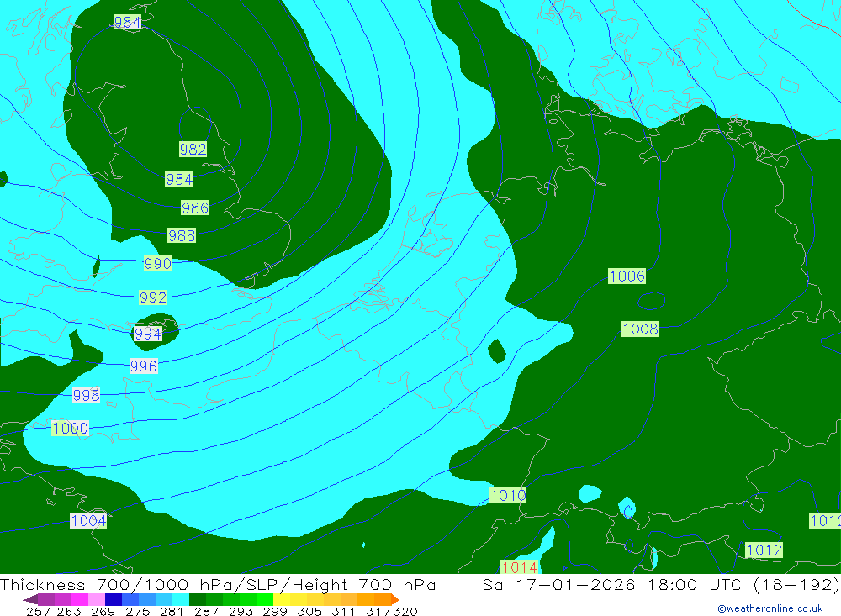
Task: Click the orange arrow at legend's right end
Action: point(395,599)
